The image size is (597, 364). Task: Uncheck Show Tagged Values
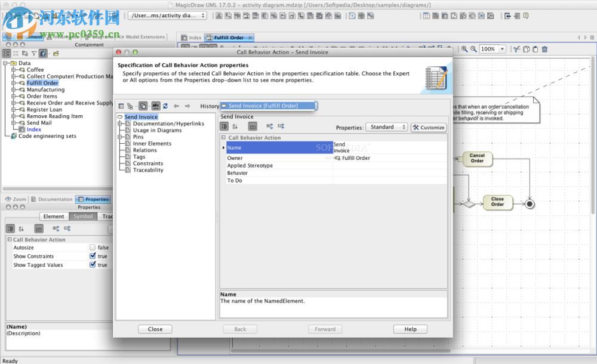[x=94, y=264]
